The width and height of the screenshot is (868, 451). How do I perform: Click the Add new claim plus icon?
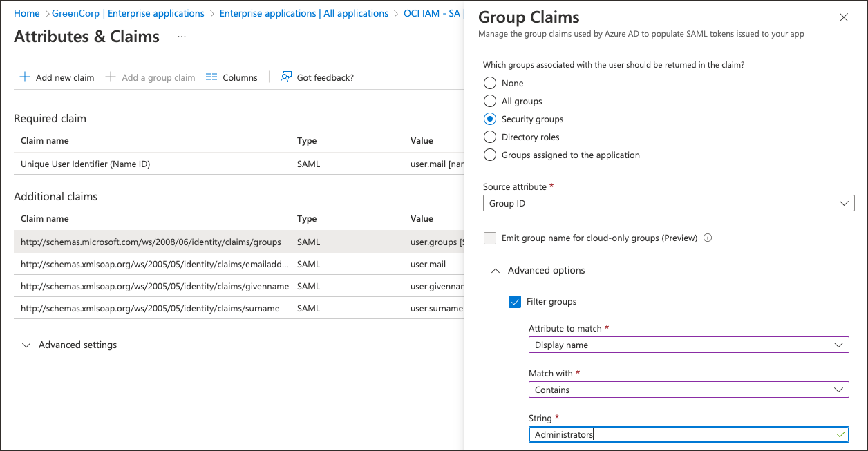pos(25,77)
